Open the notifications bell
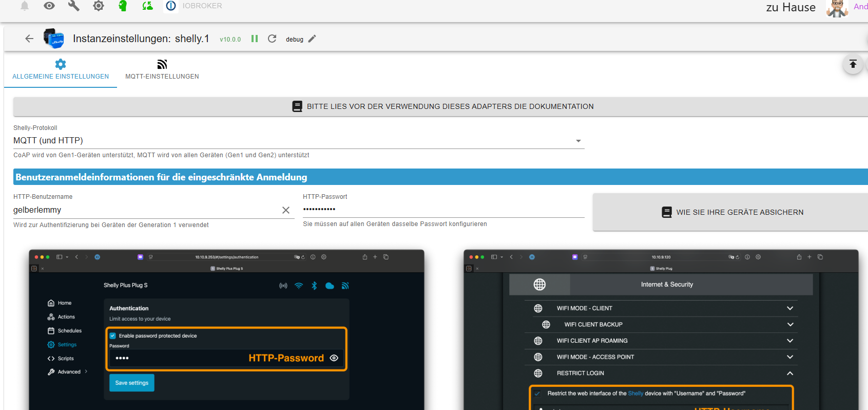The width and height of the screenshot is (868, 410). pos(25,6)
